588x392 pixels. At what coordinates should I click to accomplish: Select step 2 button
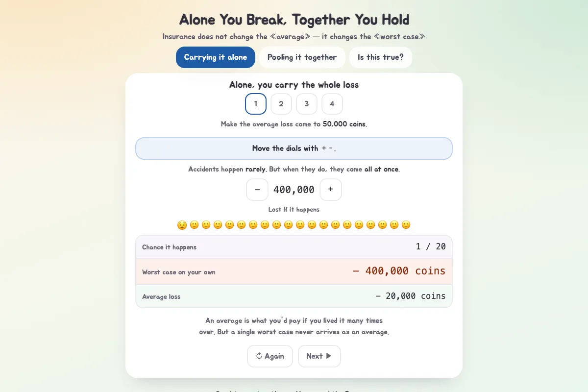(281, 104)
